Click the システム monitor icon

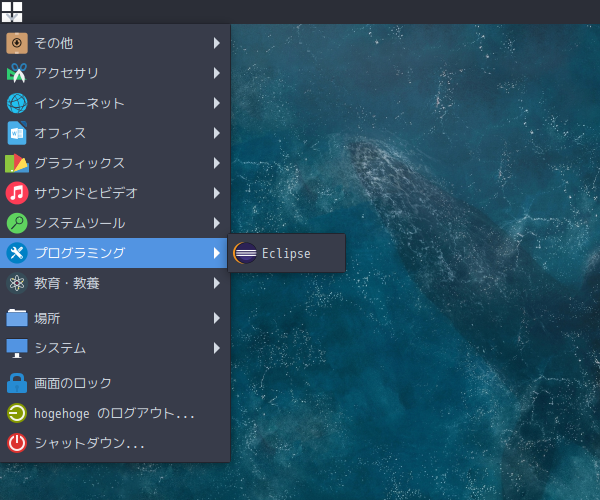pos(17,348)
